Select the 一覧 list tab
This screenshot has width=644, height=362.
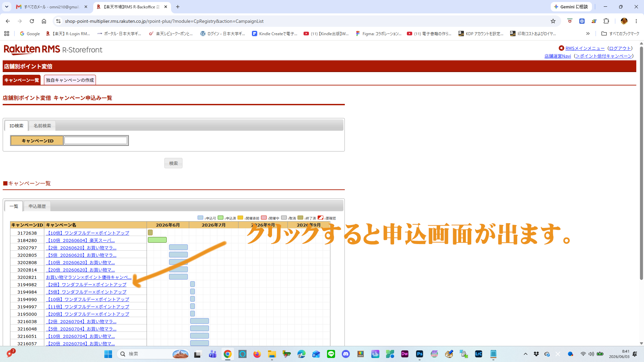14,206
